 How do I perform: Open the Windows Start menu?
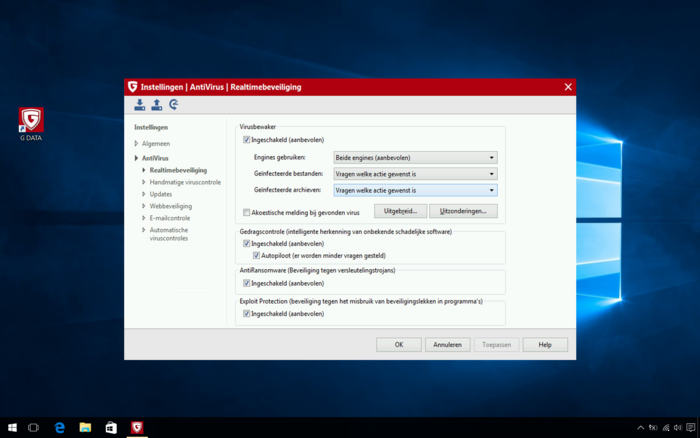(x=12, y=427)
